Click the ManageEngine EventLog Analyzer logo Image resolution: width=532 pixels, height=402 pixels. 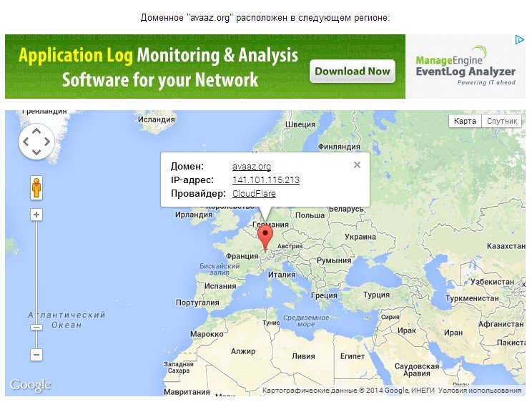click(465, 67)
